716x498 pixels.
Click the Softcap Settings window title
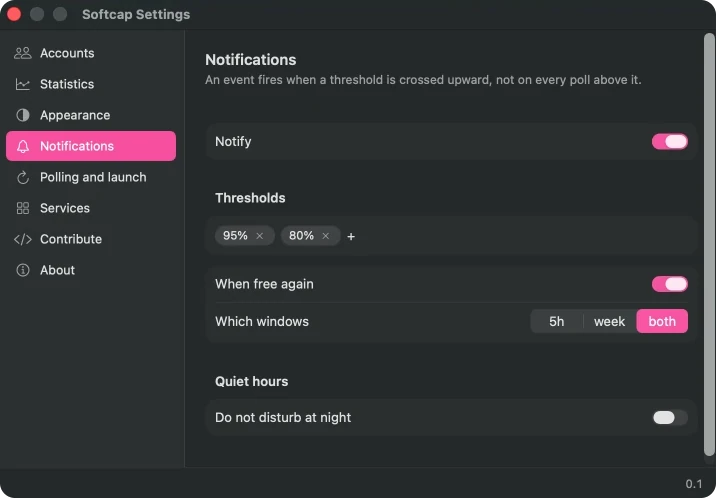(x=136, y=15)
